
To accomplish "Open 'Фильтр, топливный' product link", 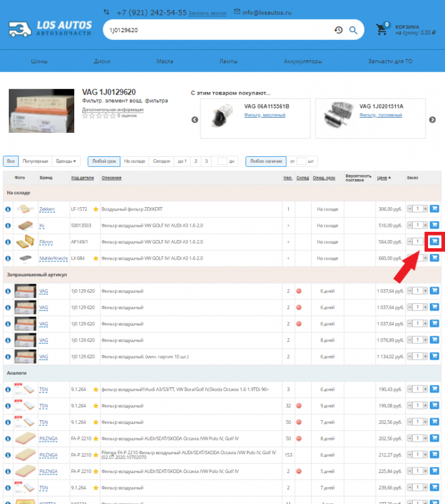I will (x=380, y=115).
